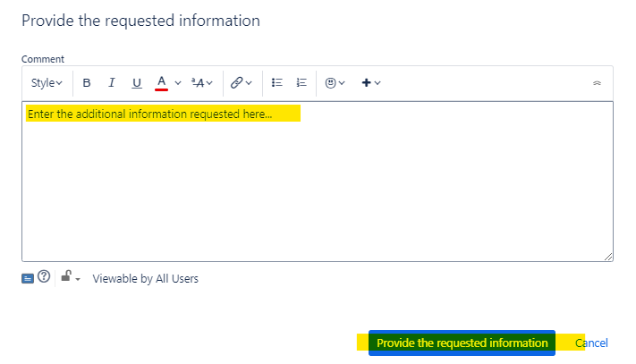
Task: Apply underline formatting
Action: 137,83
